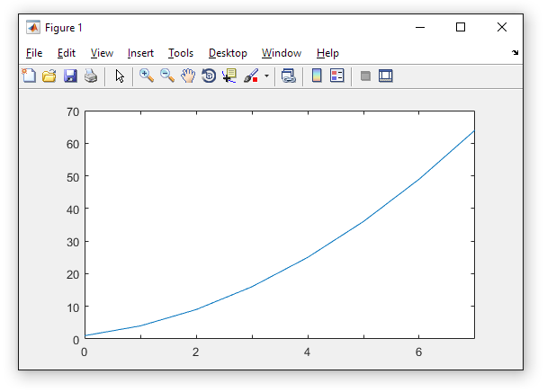The image size is (547, 392).
Task: Open the Window menu
Action: pos(282,53)
